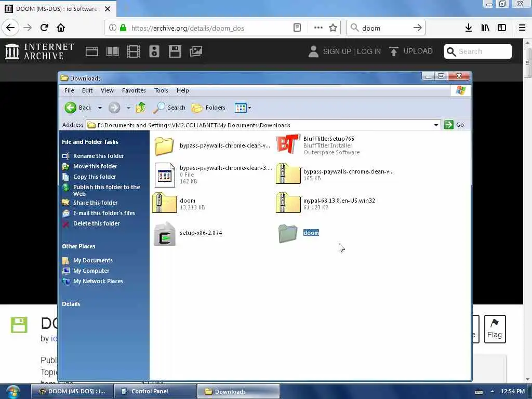Go up one folder level
Image resolution: width=532 pixels, height=399 pixels.
coord(140,108)
